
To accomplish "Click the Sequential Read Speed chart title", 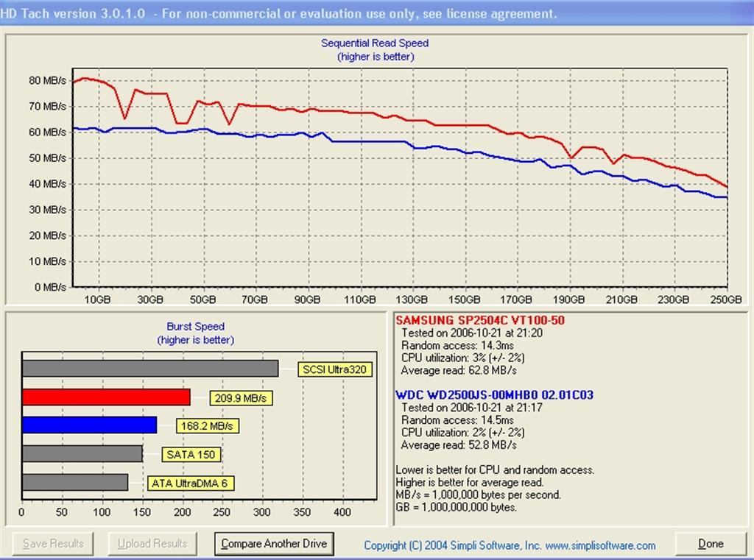I will click(375, 43).
